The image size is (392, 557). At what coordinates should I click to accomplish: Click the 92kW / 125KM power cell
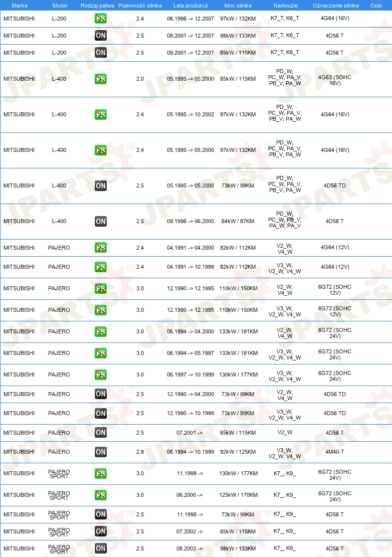(x=238, y=452)
